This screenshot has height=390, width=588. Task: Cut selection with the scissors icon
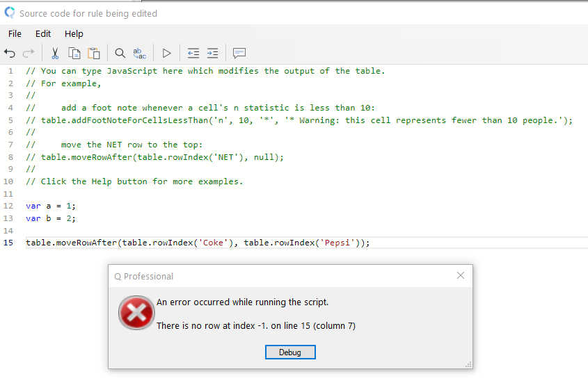point(55,53)
